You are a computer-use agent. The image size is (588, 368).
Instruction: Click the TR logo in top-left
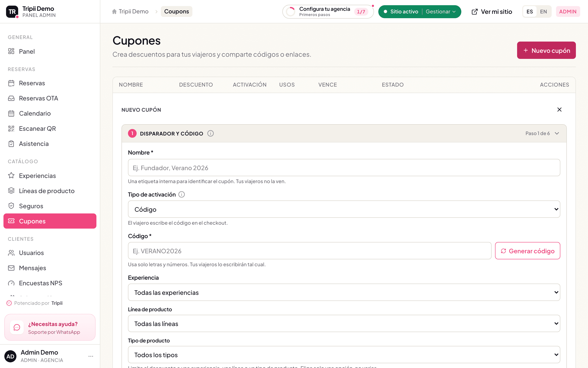12,11
